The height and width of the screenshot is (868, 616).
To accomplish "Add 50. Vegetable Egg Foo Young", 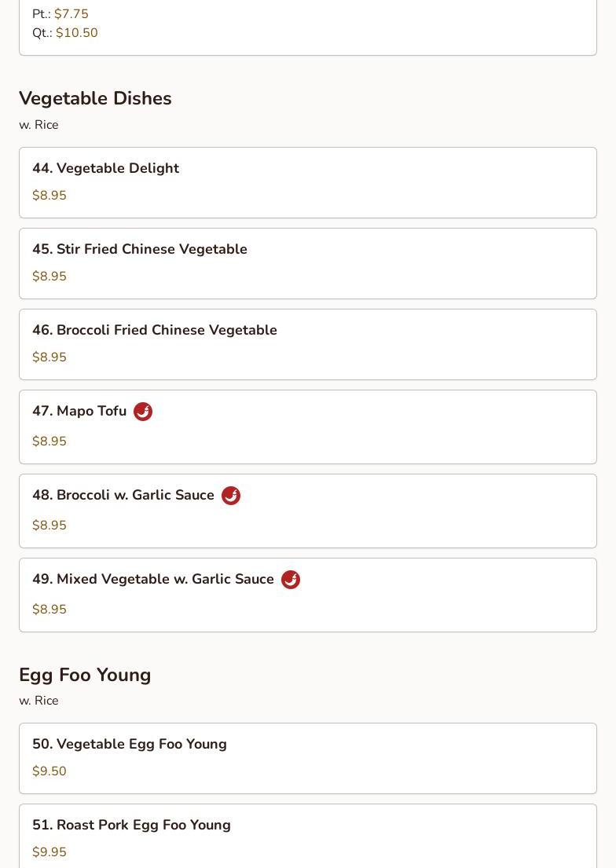I will pos(130,744).
